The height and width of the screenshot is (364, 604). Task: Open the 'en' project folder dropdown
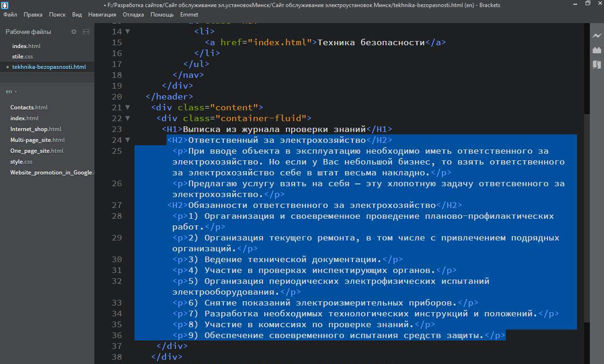coord(11,91)
